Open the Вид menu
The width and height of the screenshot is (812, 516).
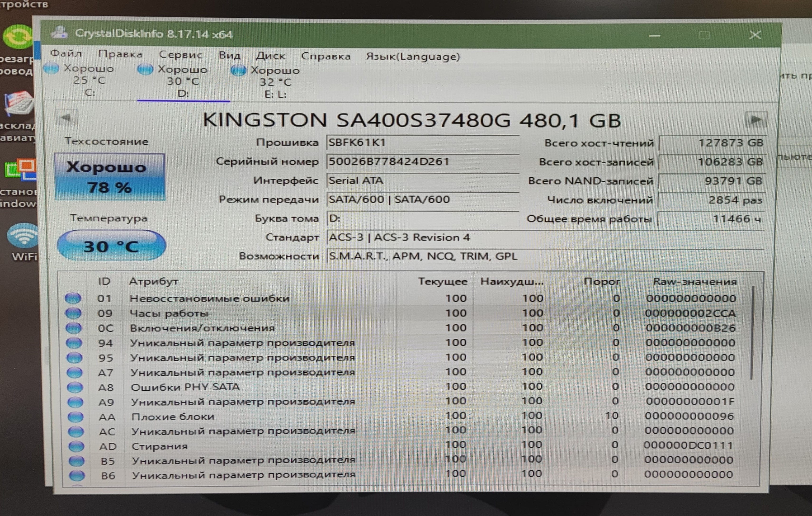(229, 55)
